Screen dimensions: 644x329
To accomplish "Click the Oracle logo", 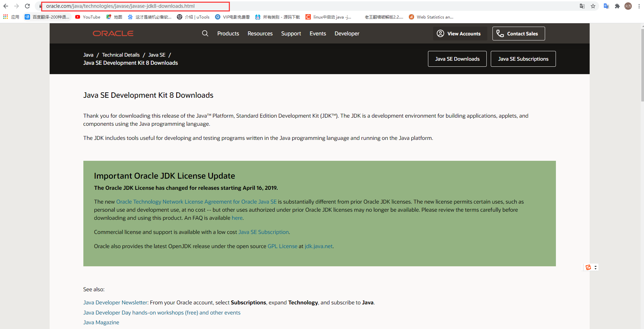I will (113, 33).
